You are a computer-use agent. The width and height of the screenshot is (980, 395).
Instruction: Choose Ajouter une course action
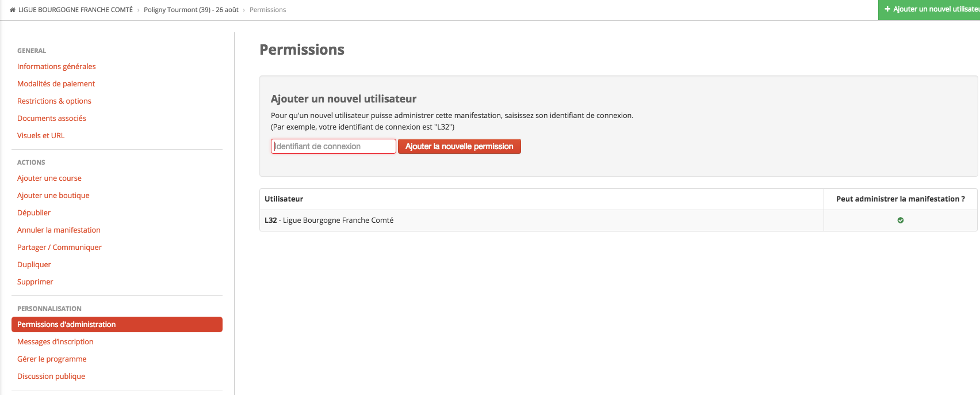click(x=49, y=178)
